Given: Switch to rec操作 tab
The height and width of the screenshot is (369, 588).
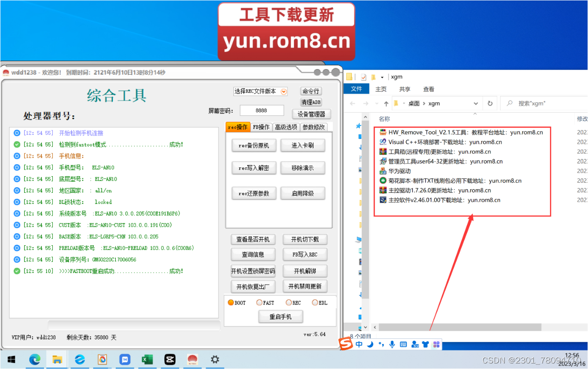Looking at the screenshot, I should [238, 127].
